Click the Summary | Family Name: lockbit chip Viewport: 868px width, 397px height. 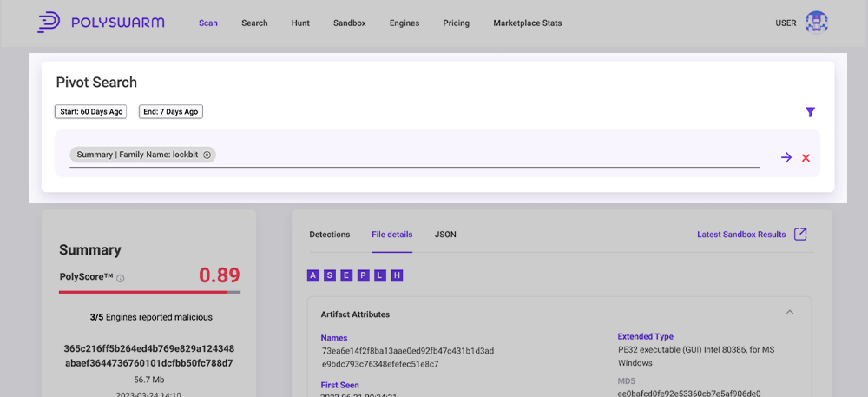tap(143, 155)
